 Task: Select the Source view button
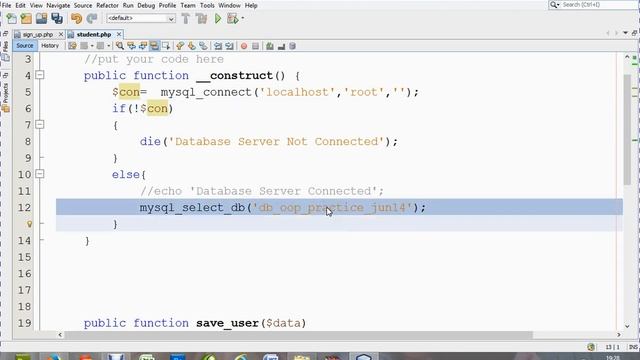click(25, 46)
